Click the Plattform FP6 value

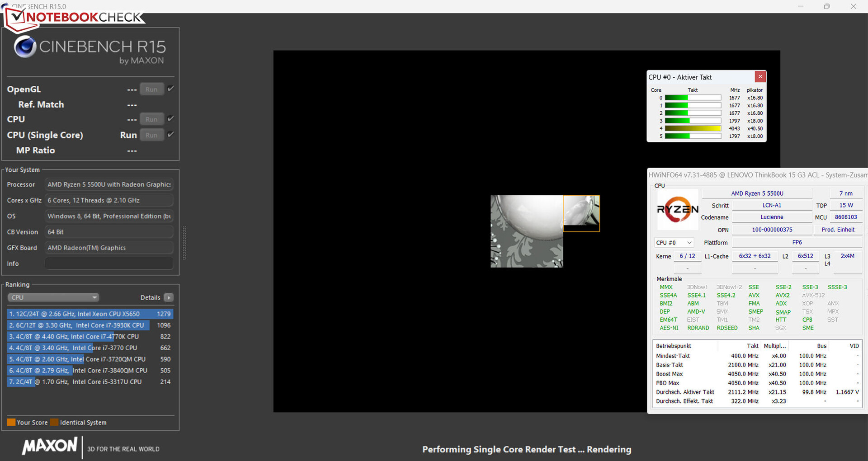(797, 243)
